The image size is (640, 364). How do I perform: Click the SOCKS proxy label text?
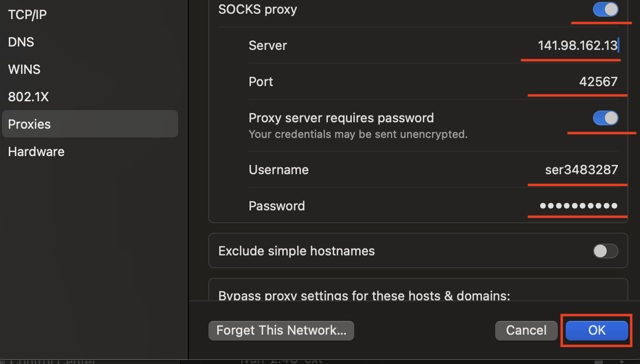258,9
